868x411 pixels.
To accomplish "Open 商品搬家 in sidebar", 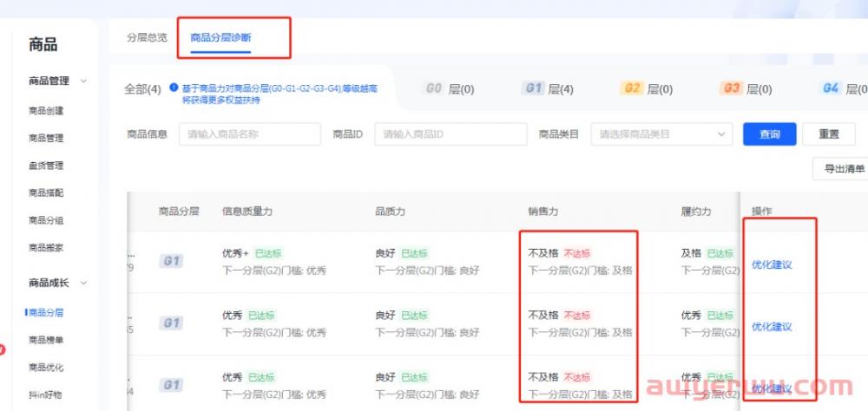I will tap(46, 248).
